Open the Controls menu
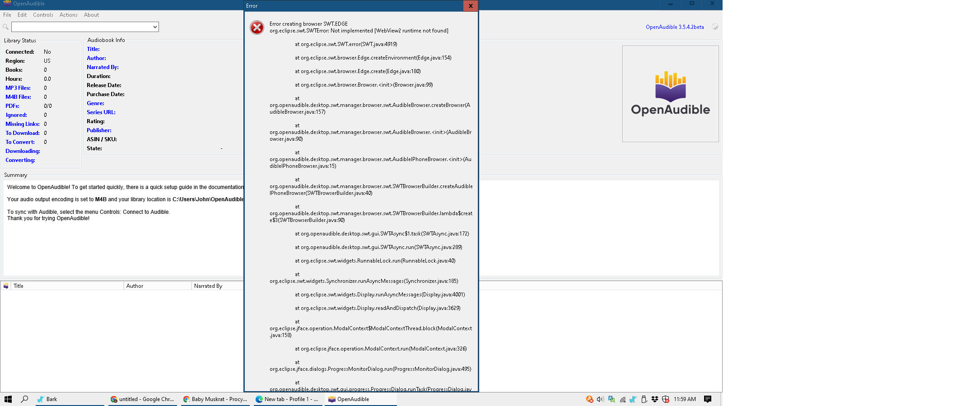This screenshot has width=980, height=406. [x=43, y=15]
